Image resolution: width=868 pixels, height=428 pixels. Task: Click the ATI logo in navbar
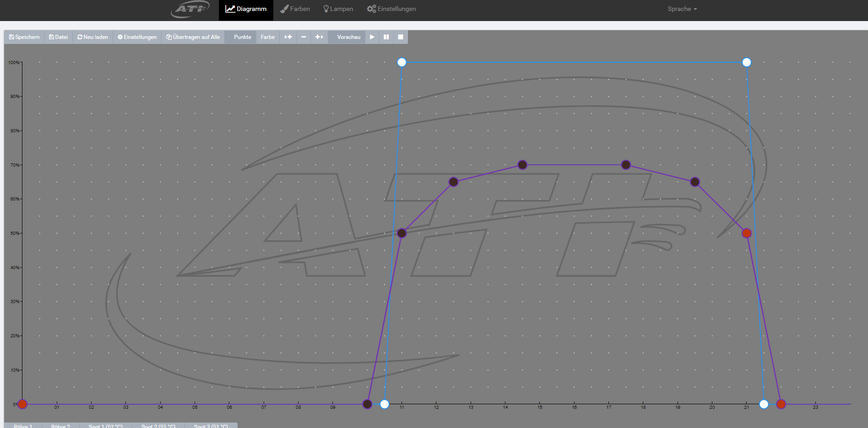190,9
